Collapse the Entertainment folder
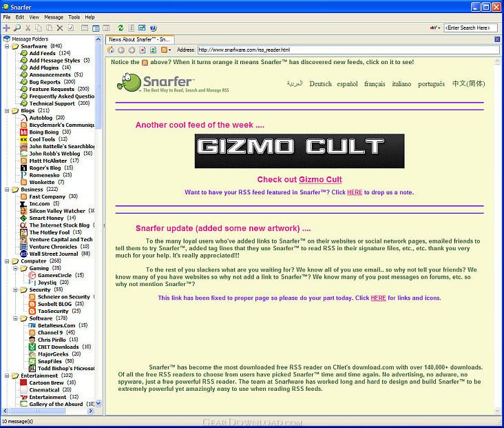 [x=7, y=376]
